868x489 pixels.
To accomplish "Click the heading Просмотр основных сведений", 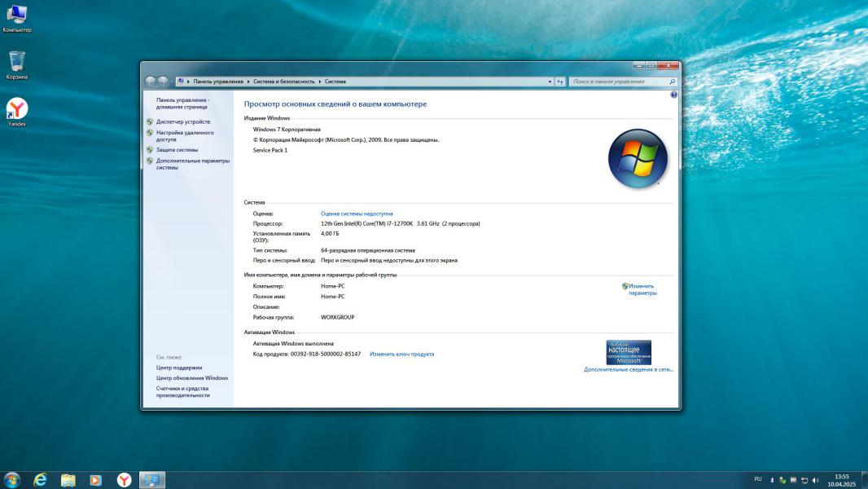I will [x=335, y=104].
